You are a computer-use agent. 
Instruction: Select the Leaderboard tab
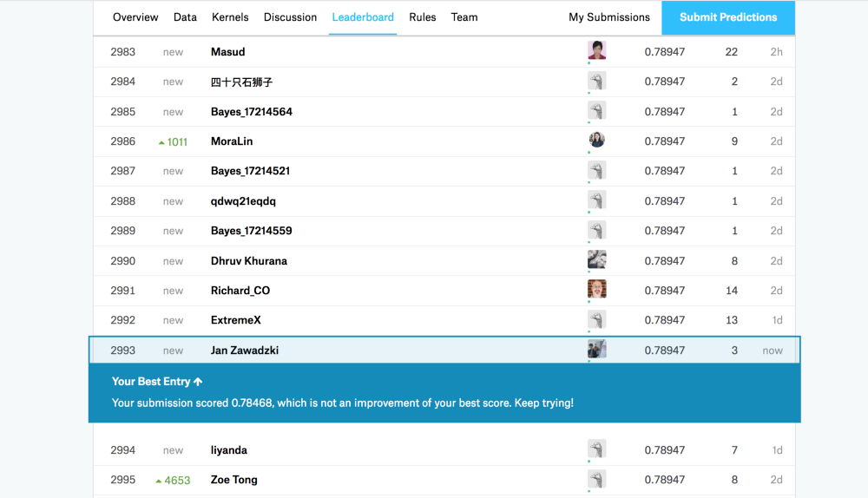tap(363, 17)
